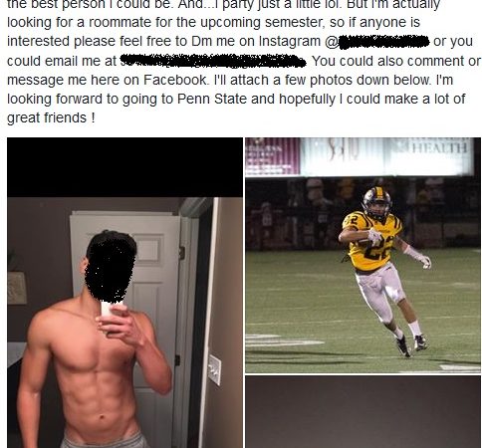Click the player's white glove on outstretched arm
The width and height of the screenshot is (482, 448).
(x=424, y=262)
